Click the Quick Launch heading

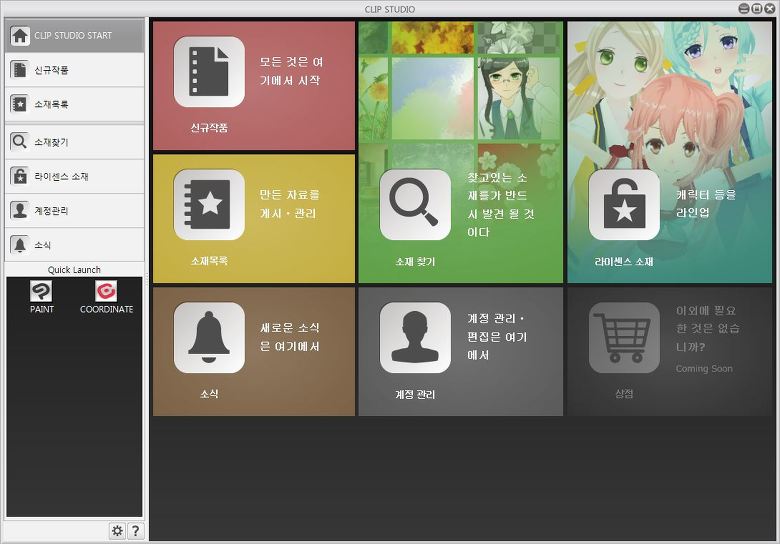pos(74,270)
